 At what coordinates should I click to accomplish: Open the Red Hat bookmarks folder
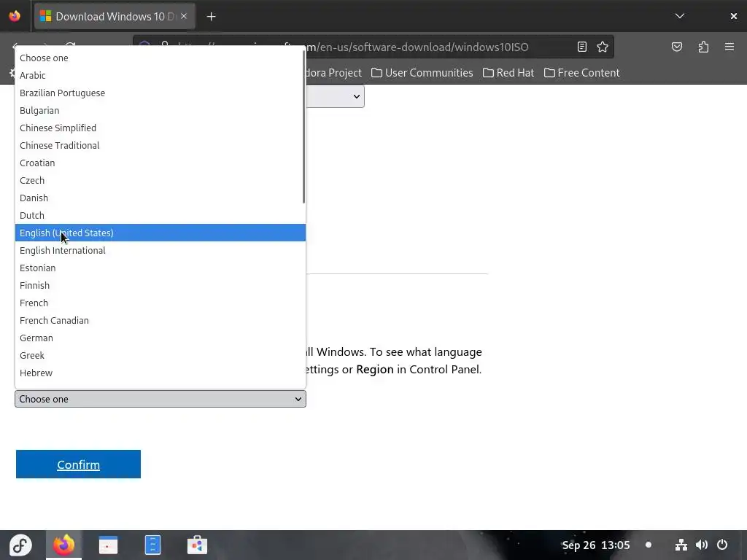tap(508, 73)
